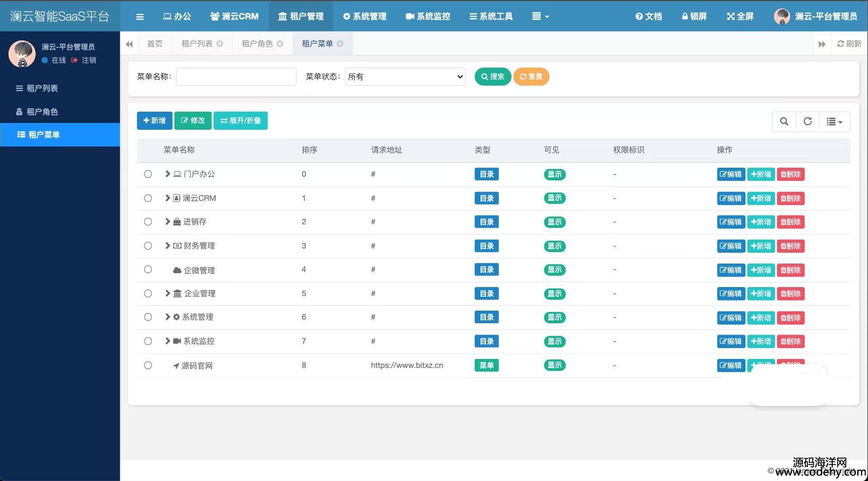Click 删除 for the 系统监控 row
868x481 pixels.
click(x=791, y=341)
